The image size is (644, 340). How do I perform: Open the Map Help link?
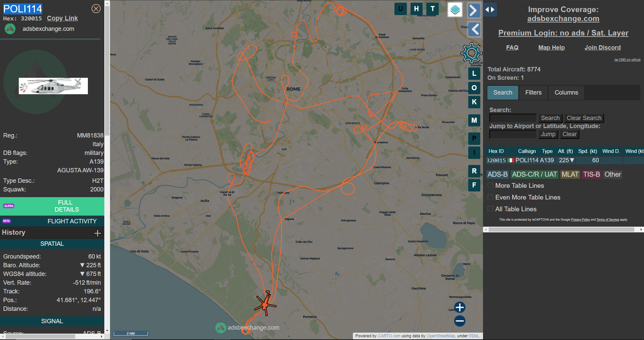[551, 48]
